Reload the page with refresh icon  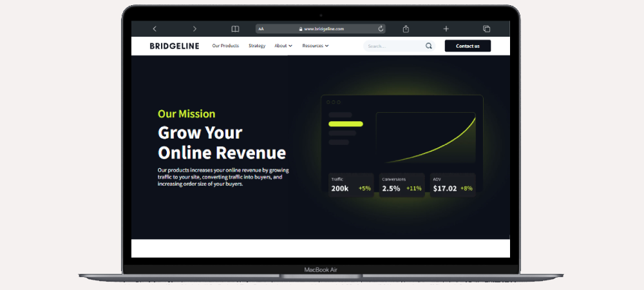pyautogui.click(x=381, y=29)
